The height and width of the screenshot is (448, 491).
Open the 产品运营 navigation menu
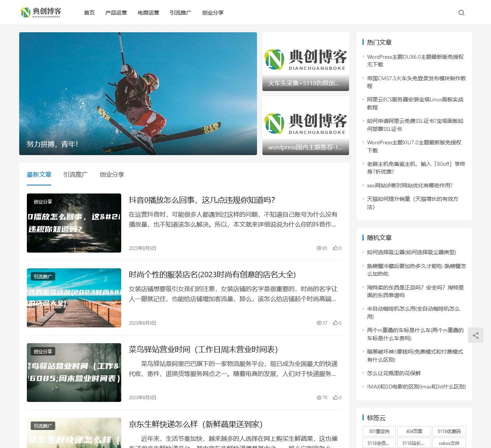pos(116,13)
